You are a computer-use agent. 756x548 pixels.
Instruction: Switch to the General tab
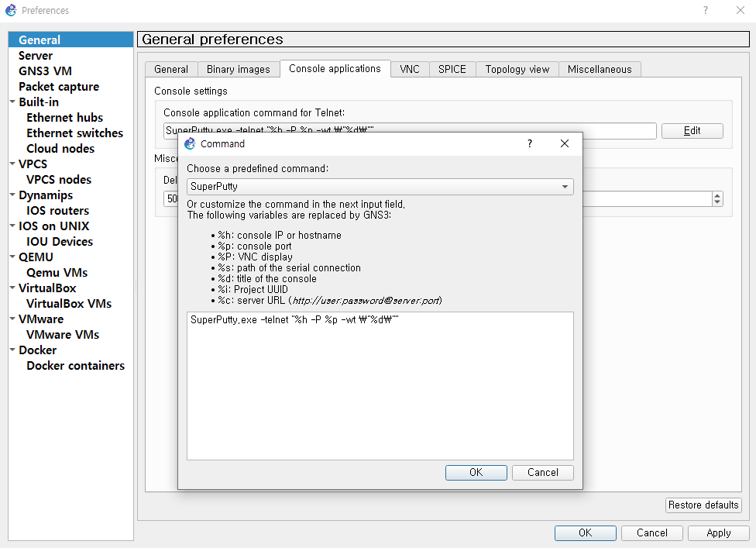click(x=171, y=70)
